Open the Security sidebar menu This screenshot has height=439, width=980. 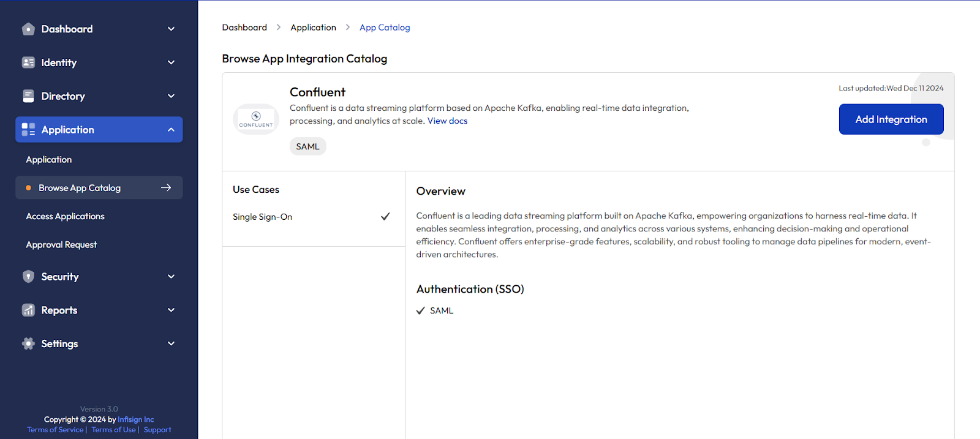tap(99, 277)
